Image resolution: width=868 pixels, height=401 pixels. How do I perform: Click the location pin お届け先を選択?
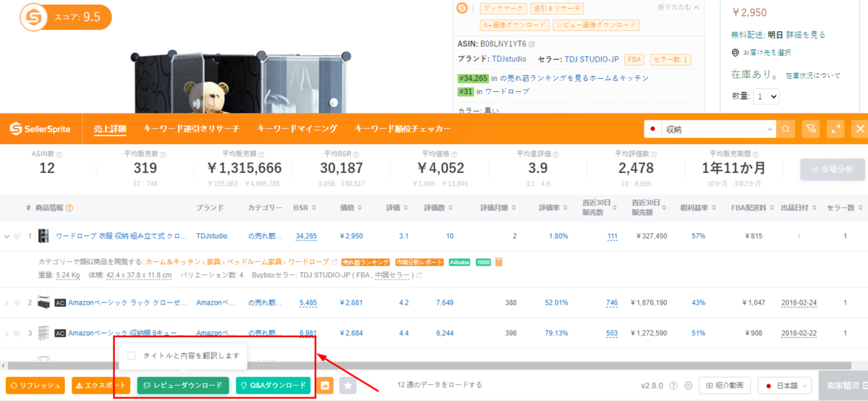(x=736, y=52)
